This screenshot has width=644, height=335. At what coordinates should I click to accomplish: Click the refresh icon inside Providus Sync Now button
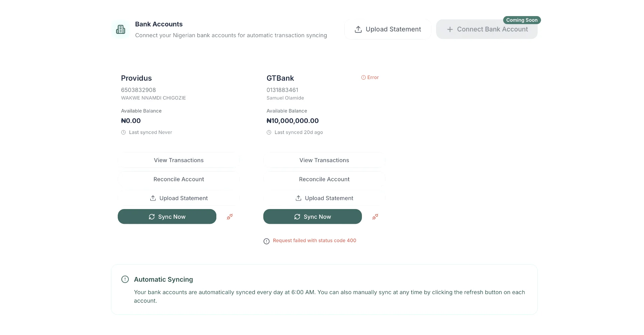(152, 217)
